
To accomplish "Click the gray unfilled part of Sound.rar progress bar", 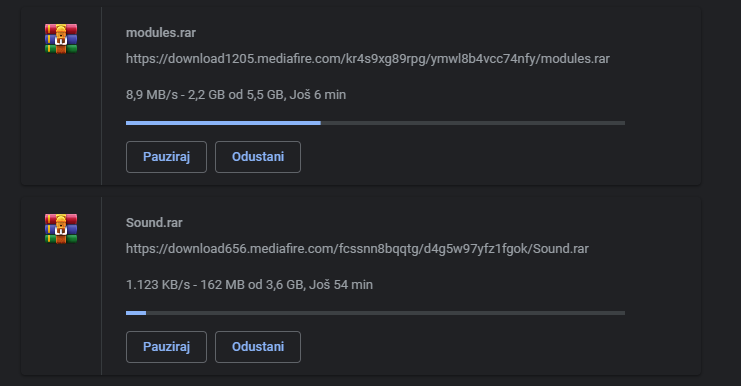I will 386,313.
